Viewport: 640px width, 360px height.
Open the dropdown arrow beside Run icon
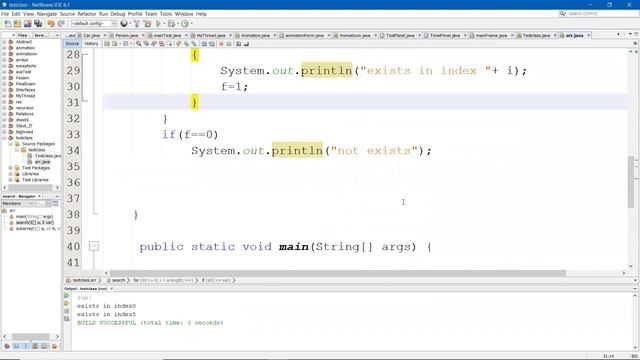[164, 24]
